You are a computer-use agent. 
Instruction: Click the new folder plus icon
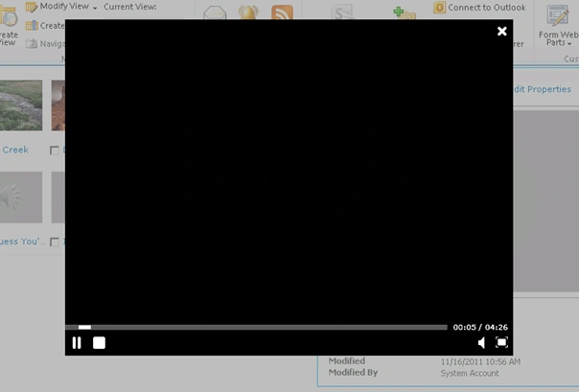pos(404,12)
